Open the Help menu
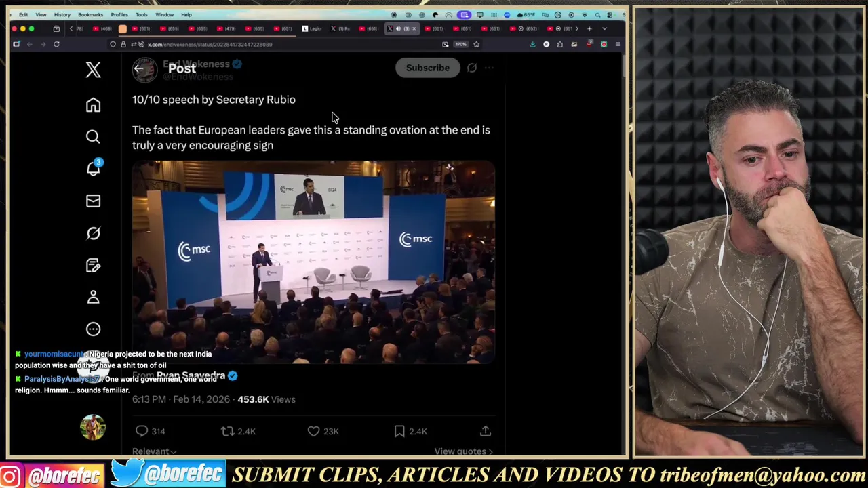This screenshot has width=868, height=488. pos(186,14)
